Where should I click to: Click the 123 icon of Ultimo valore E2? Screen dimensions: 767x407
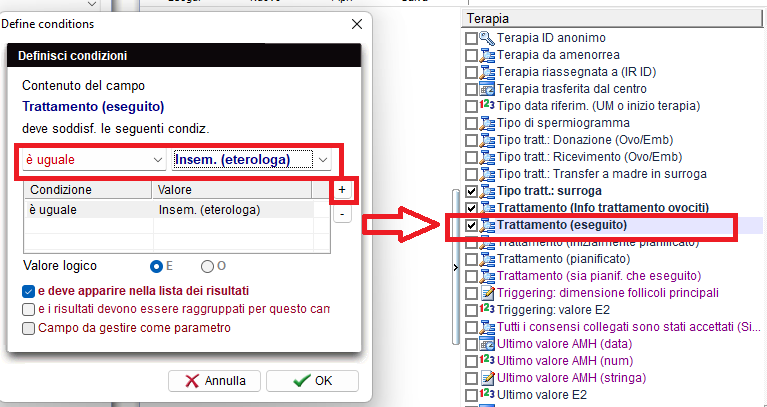click(487, 394)
